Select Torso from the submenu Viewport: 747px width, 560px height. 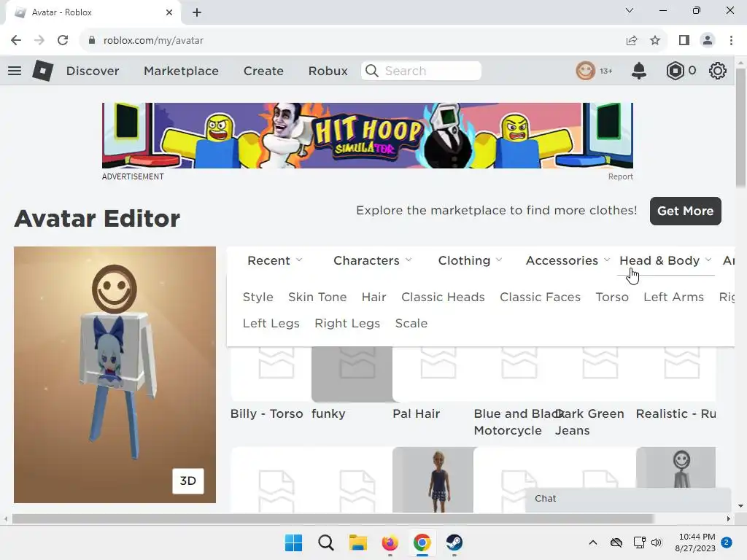pos(612,297)
